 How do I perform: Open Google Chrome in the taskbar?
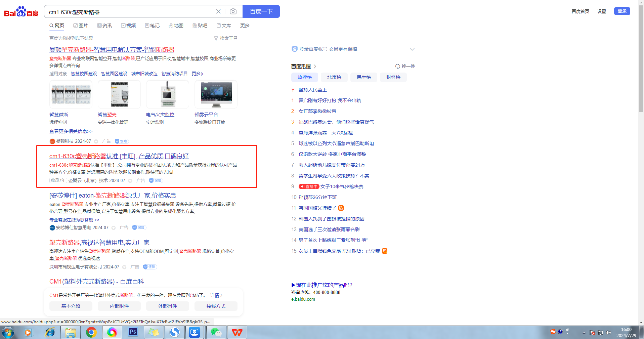pos(91,332)
